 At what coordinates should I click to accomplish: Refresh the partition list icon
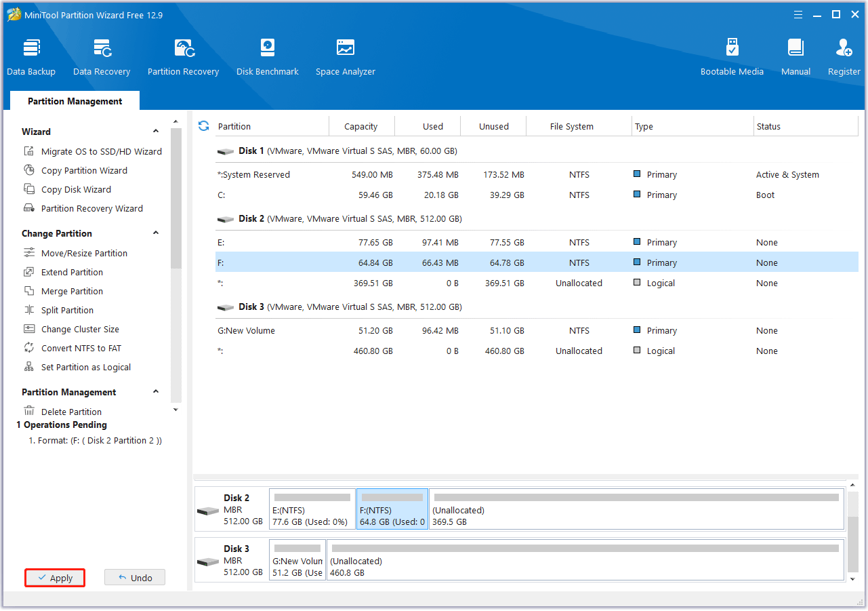point(203,126)
